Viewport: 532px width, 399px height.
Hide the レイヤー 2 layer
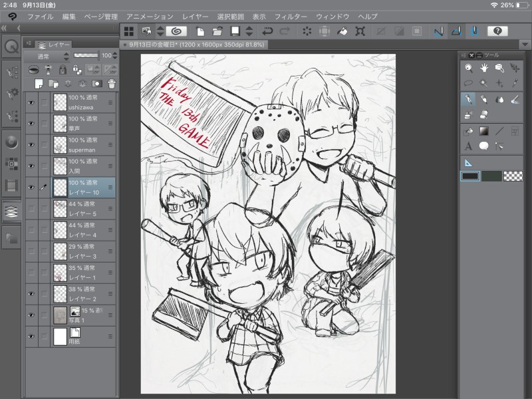[x=31, y=294]
